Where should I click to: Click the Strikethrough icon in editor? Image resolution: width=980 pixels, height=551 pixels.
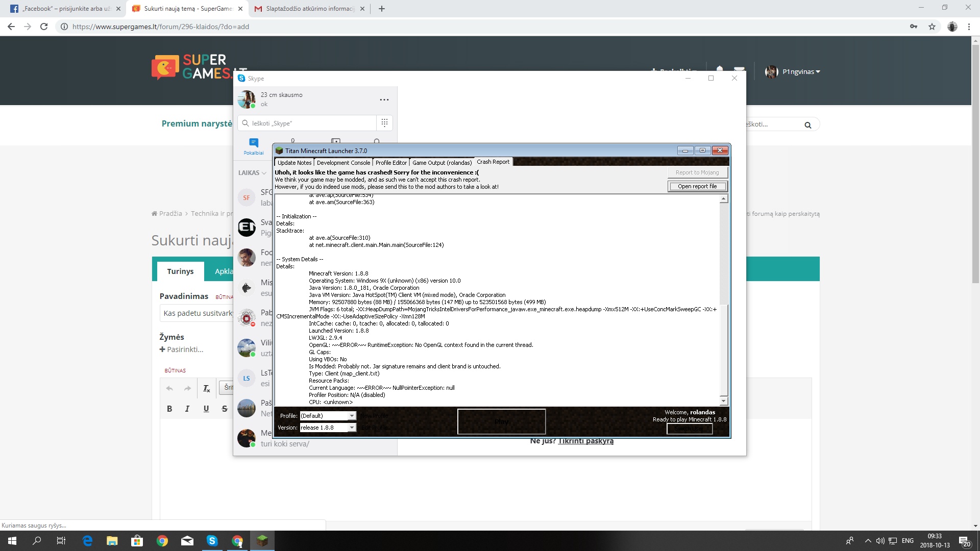tap(225, 409)
